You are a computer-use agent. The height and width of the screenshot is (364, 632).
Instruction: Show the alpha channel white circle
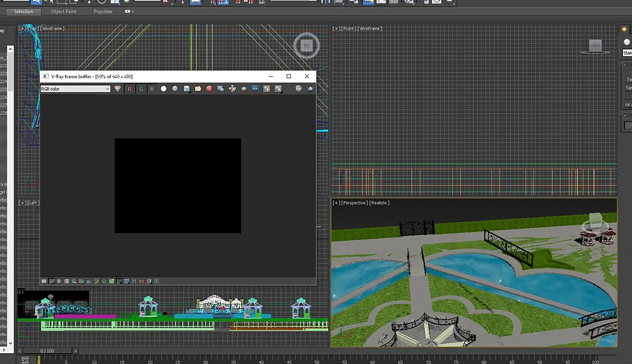[164, 88]
